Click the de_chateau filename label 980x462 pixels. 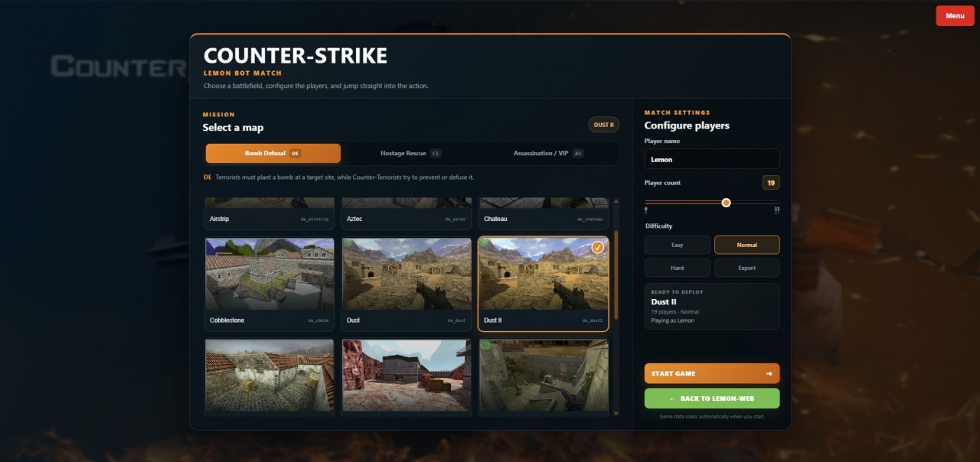(x=590, y=219)
